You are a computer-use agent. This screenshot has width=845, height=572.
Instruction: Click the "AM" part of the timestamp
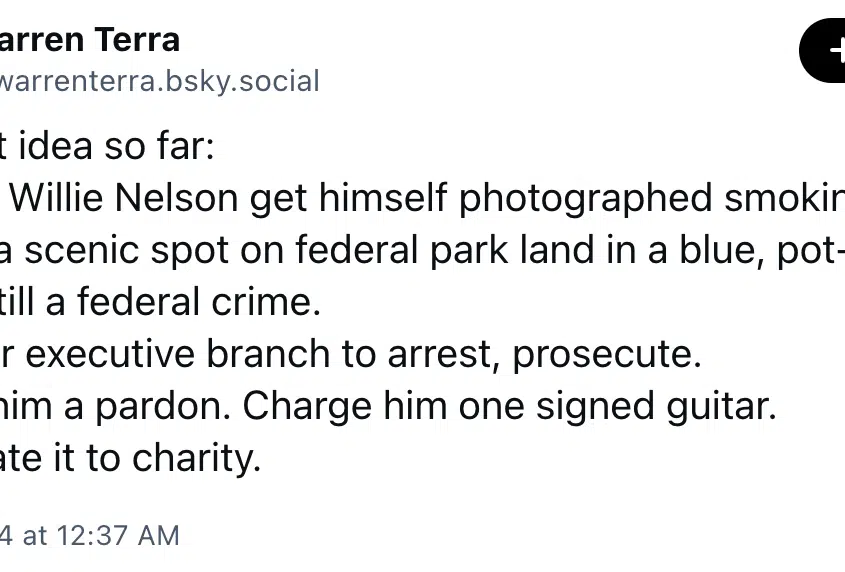coord(158,535)
